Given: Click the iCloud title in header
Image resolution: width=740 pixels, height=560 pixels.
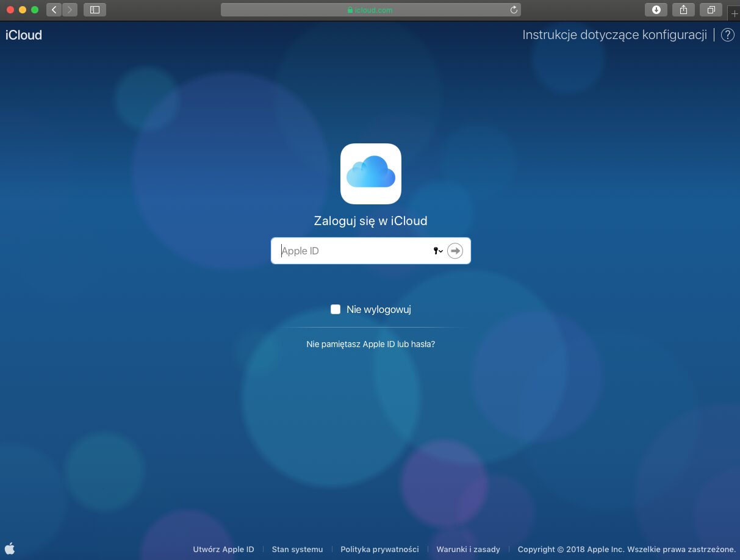Looking at the screenshot, I should [x=24, y=35].
